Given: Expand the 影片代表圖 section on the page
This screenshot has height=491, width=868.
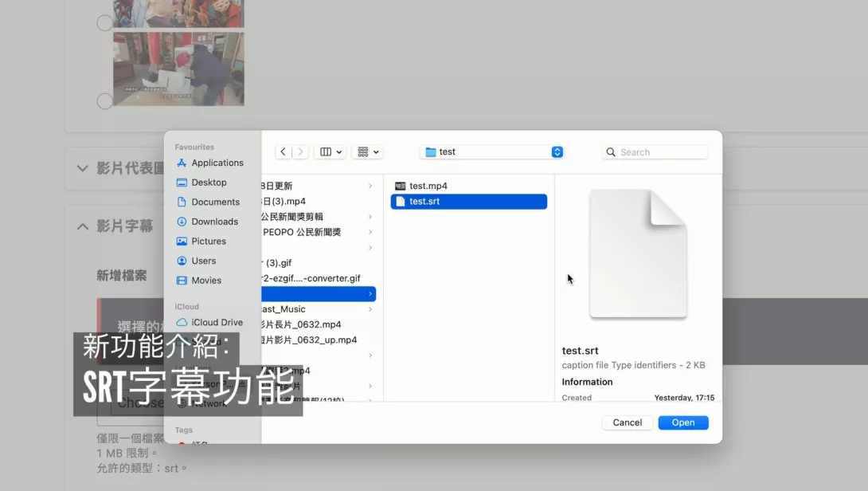Looking at the screenshot, I should click(83, 168).
